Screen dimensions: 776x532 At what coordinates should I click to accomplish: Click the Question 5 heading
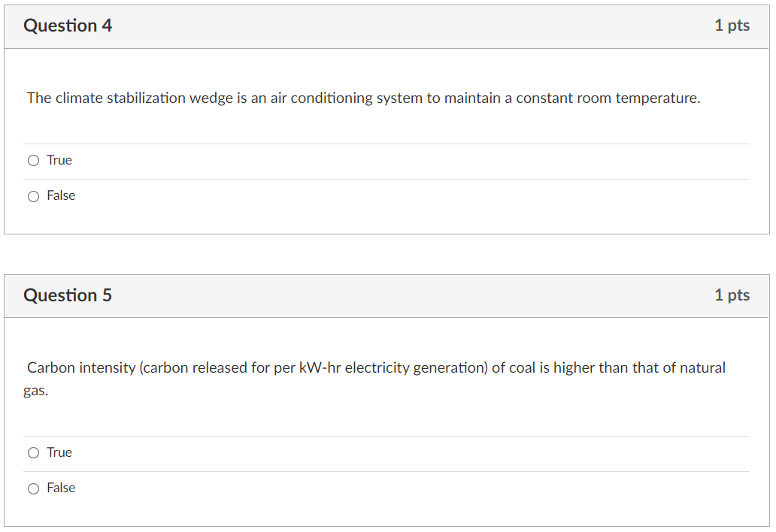click(68, 295)
